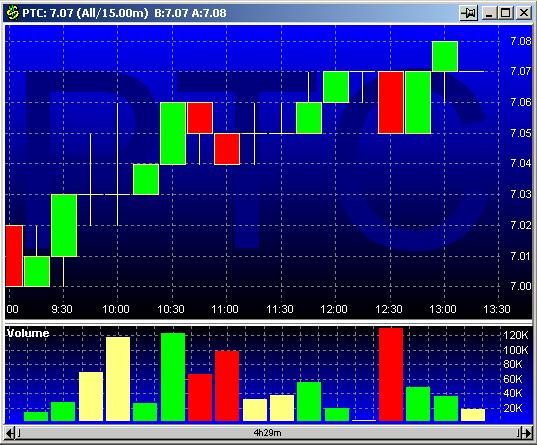Click the 20K volume axis label

(x=513, y=408)
